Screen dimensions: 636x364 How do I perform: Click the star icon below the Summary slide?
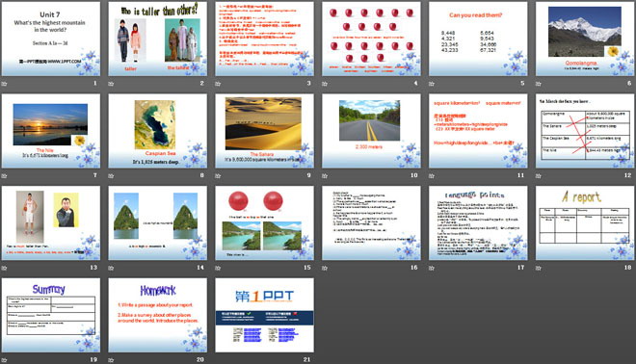click(4, 360)
